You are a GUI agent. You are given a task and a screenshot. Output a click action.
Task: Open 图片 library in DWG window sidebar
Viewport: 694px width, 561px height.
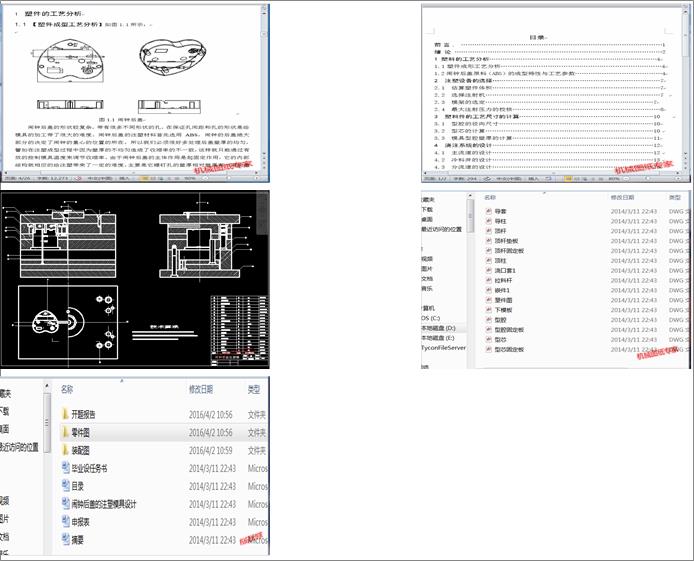click(427, 269)
